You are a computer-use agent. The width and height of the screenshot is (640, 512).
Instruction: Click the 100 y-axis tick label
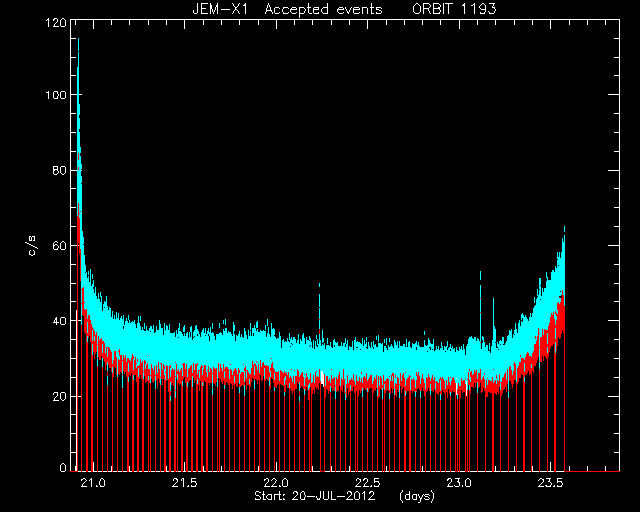[56, 95]
